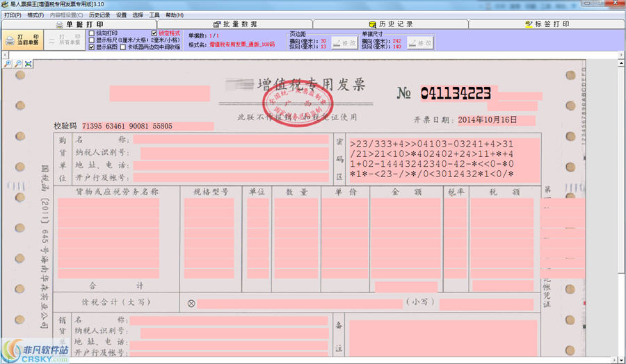This screenshot has height=364, width=626.
Task: Switch to the 标签打印 tab
Action: pos(547,24)
